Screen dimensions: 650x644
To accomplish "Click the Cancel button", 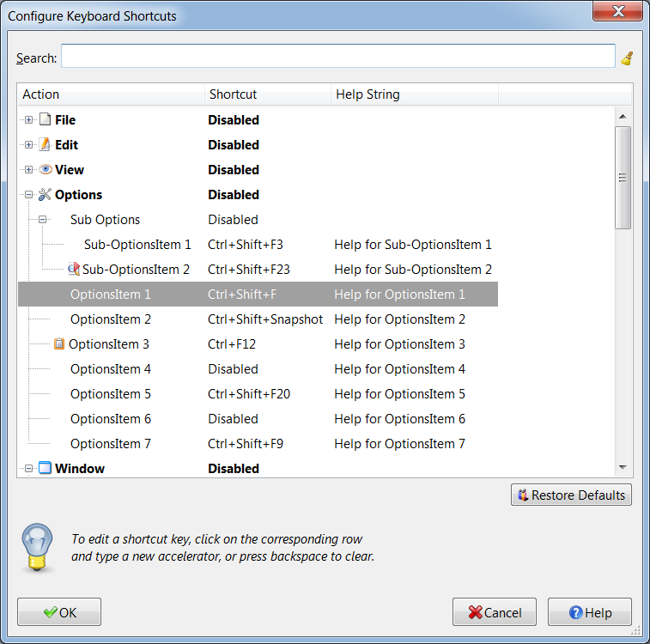I will [495, 612].
